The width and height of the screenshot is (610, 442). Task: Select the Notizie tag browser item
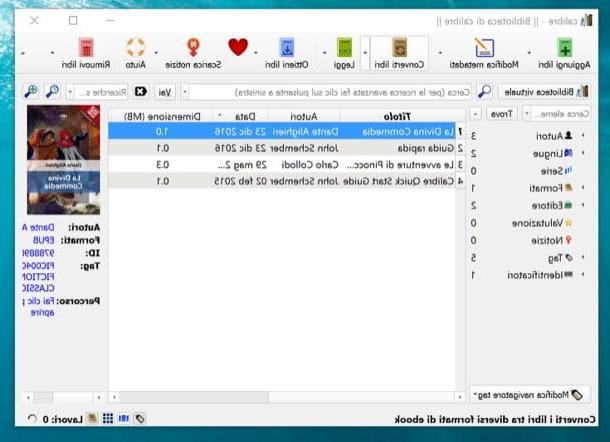click(x=552, y=240)
